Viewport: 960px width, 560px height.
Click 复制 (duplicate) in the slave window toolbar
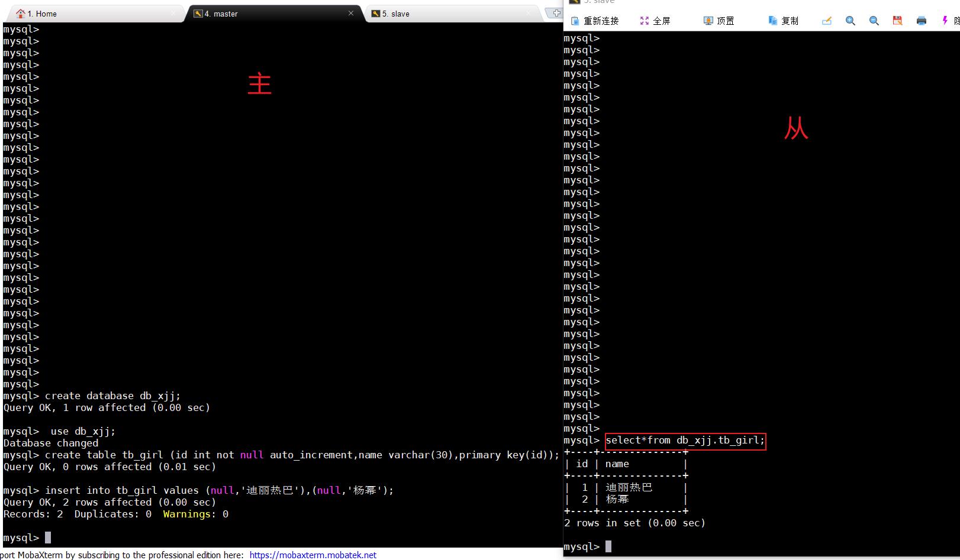[783, 21]
